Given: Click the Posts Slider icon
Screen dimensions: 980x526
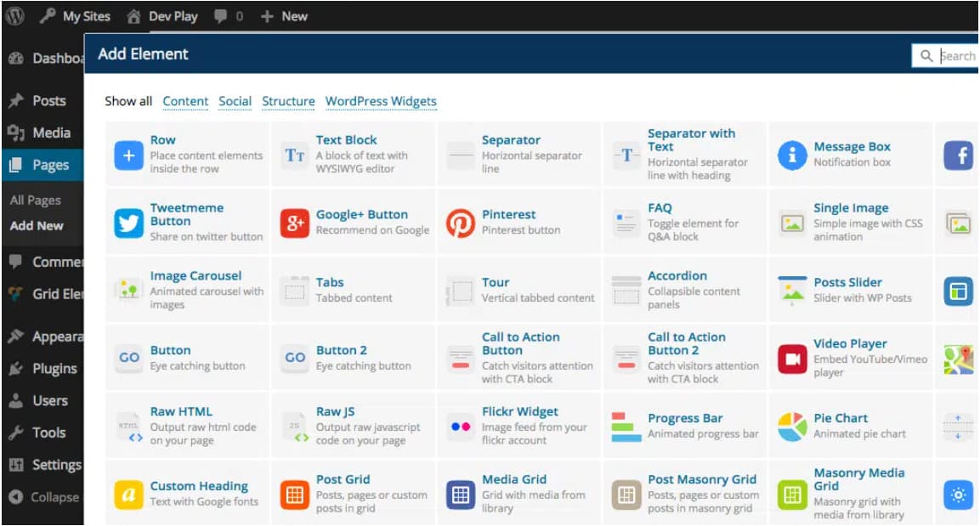Looking at the screenshot, I should click(792, 291).
